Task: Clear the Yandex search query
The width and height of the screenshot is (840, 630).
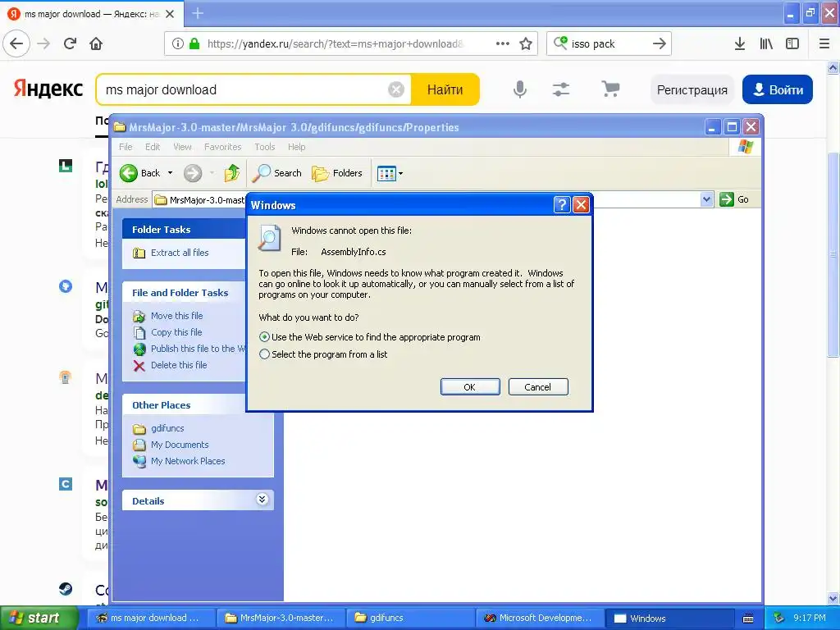Action: click(396, 89)
